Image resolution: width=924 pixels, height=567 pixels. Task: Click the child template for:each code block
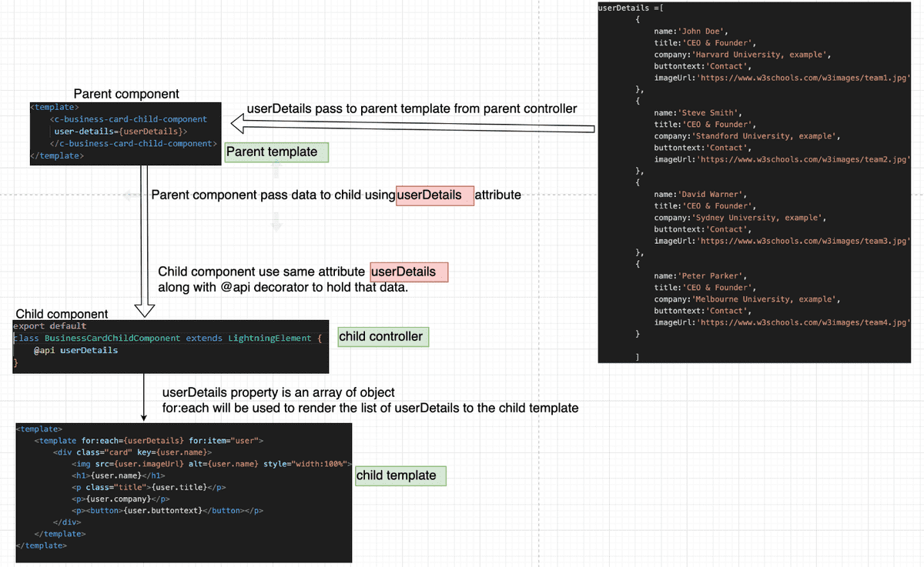pos(182,491)
